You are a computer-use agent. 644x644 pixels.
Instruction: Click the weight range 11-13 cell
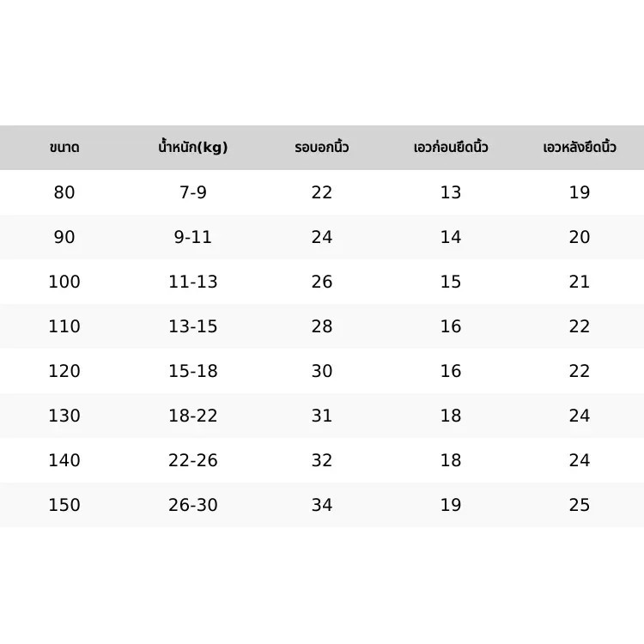click(193, 282)
